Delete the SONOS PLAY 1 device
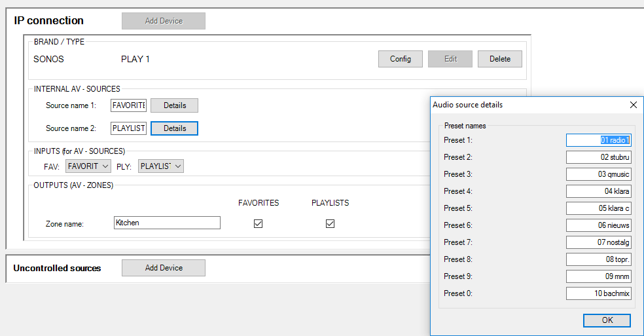 [x=499, y=59]
